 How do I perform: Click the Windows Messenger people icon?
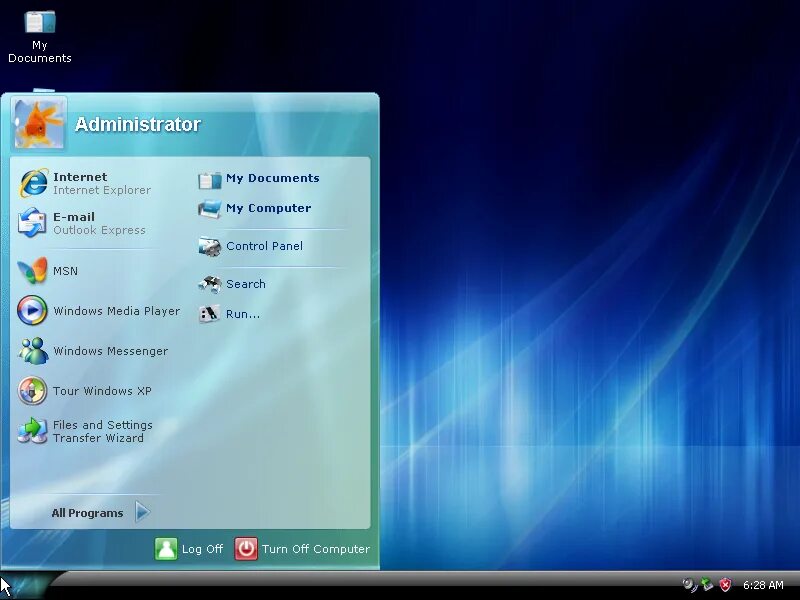(34, 351)
